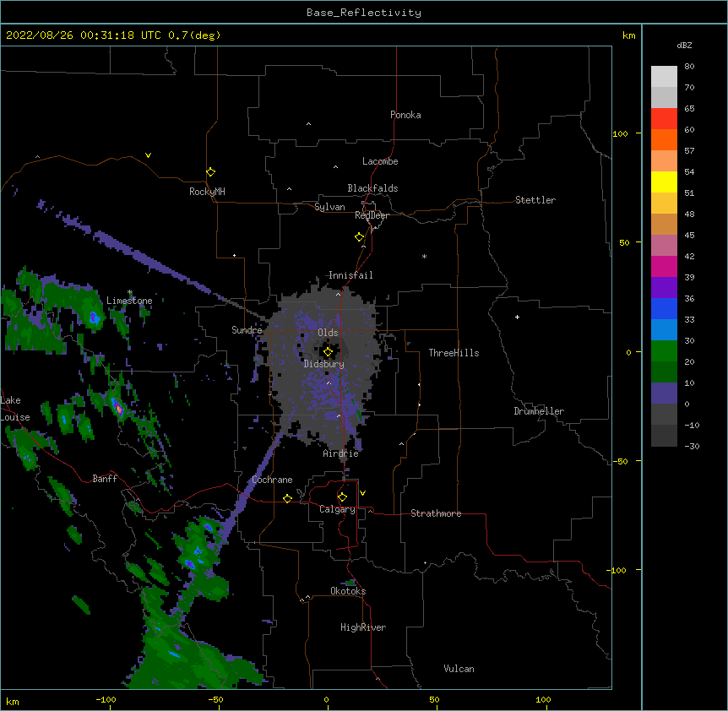Image resolution: width=728 pixels, height=711 pixels.
Task: Click the yellow 54 dBZ legend color
Action: 664,182
